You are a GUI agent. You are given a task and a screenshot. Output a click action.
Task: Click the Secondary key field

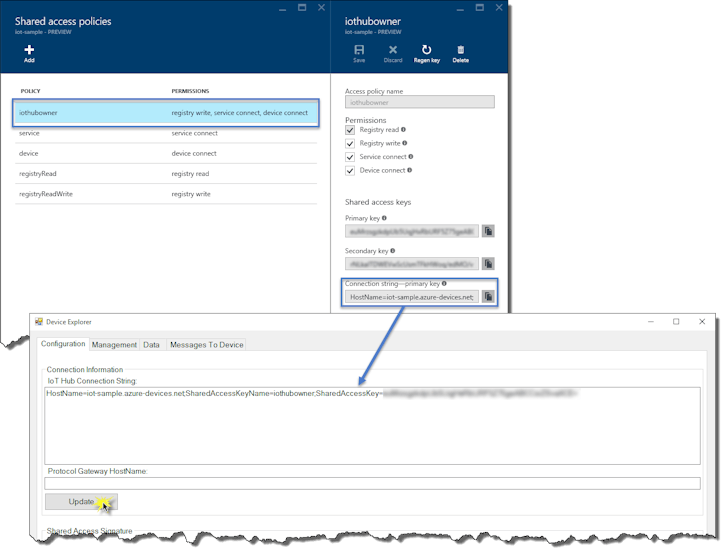click(412, 264)
